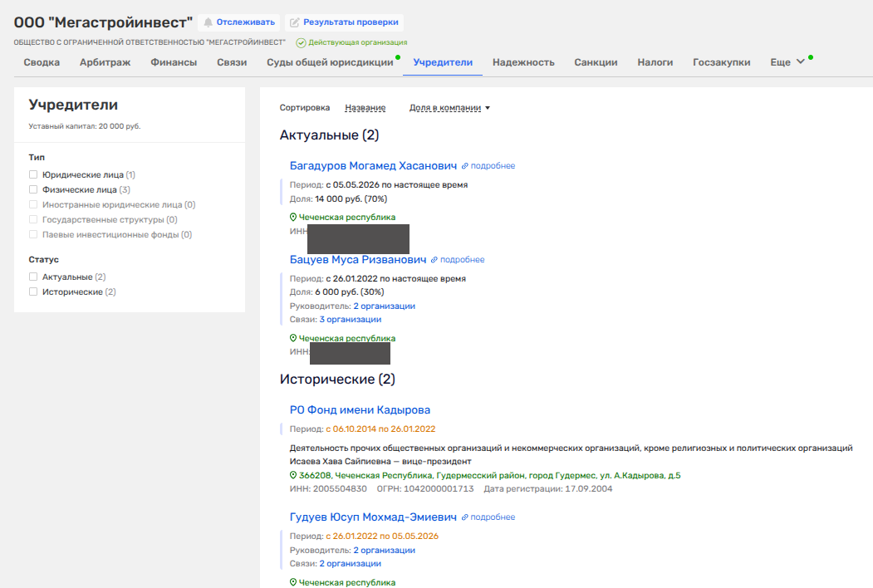Click Доля: 6 000 руб. (30%) text
Screen dimensions: 873x588
point(337,292)
